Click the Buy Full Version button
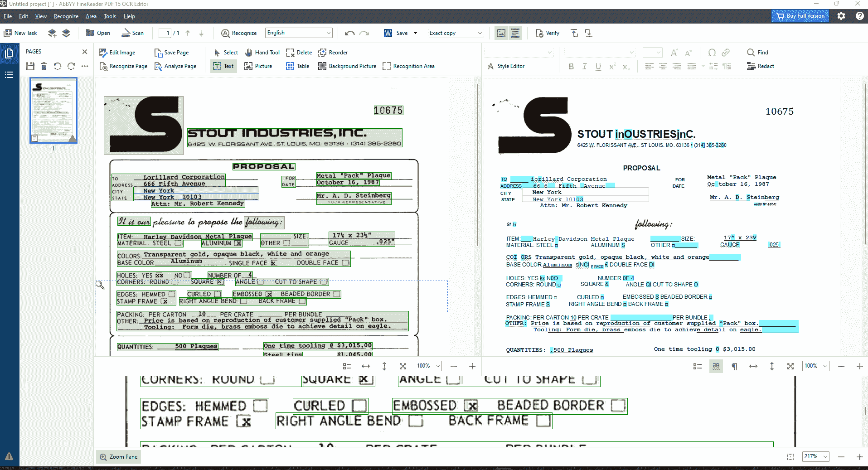This screenshot has height=470, width=868. tap(800, 16)
